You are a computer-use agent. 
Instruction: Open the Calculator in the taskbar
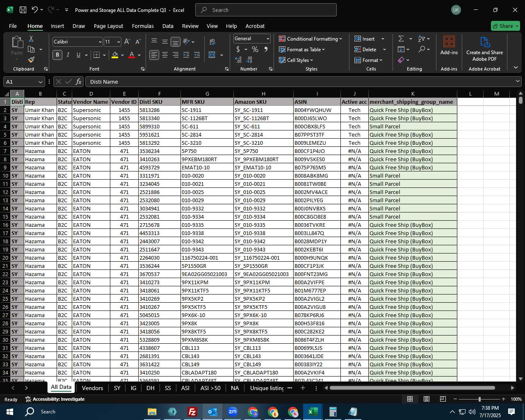tap(333, 412)
